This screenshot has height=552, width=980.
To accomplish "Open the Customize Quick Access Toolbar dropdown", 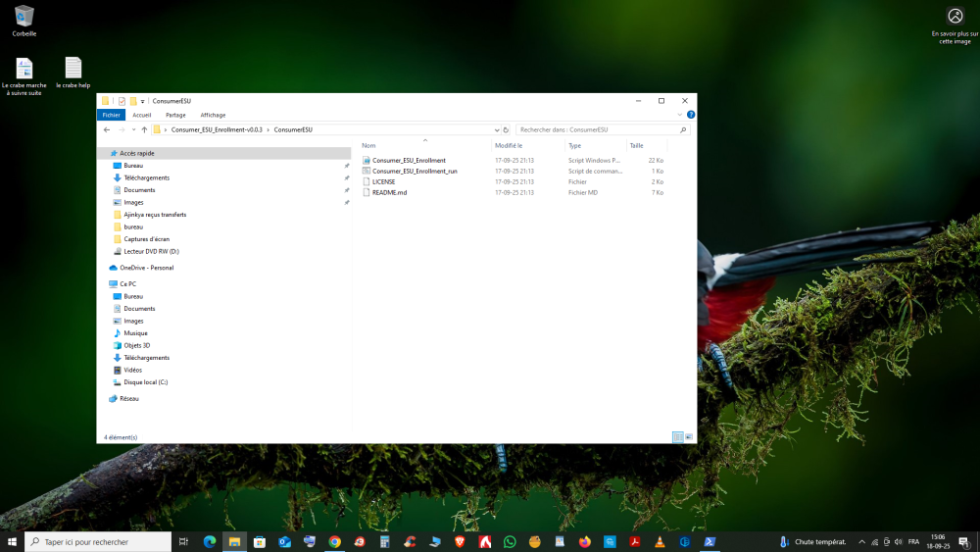I will (x=143, y=101).
